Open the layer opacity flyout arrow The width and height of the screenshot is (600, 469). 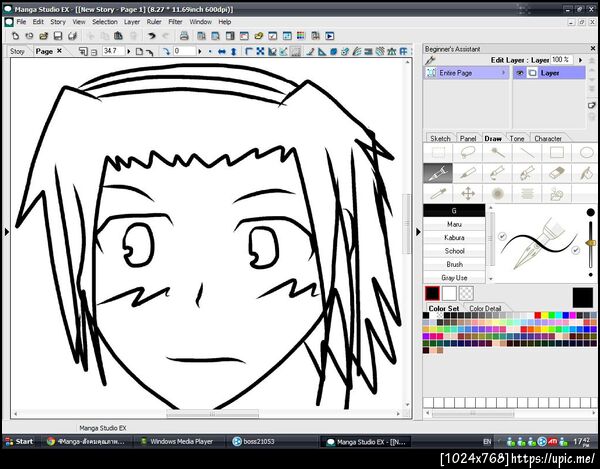click(578, 60)
